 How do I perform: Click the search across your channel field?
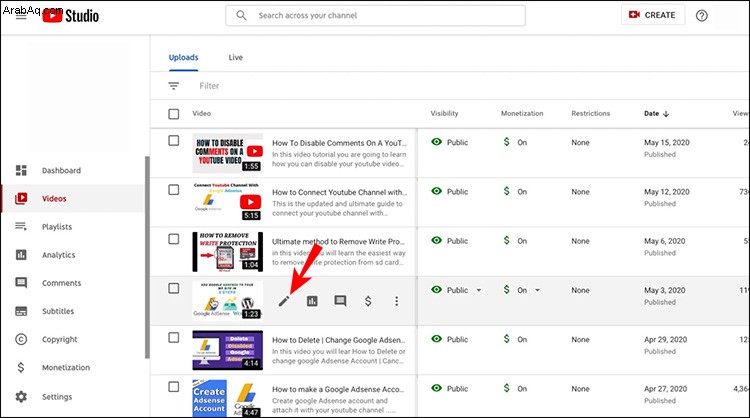(x=375, y=15)
